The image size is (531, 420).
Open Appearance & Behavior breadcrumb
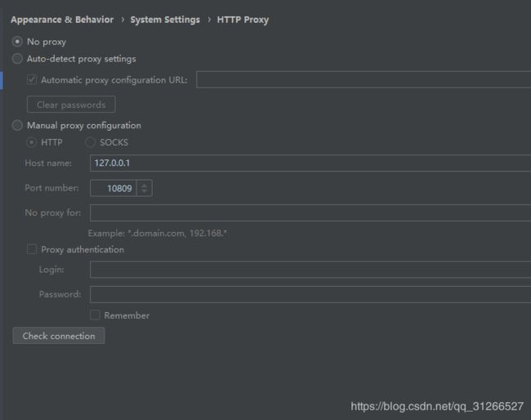(x=62, y=20)
